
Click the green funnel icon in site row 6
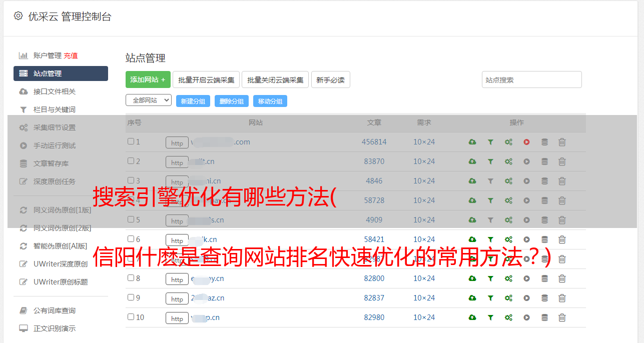pyautogui.click(x=490, y=239)
